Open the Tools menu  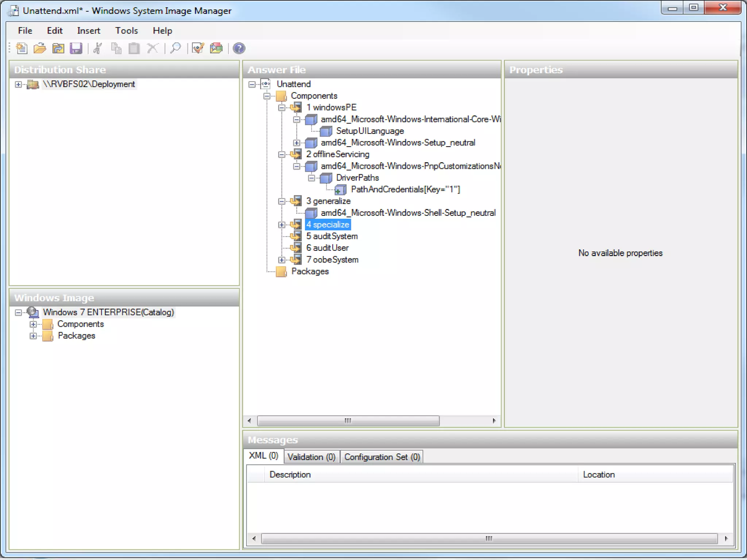(127, 31)
